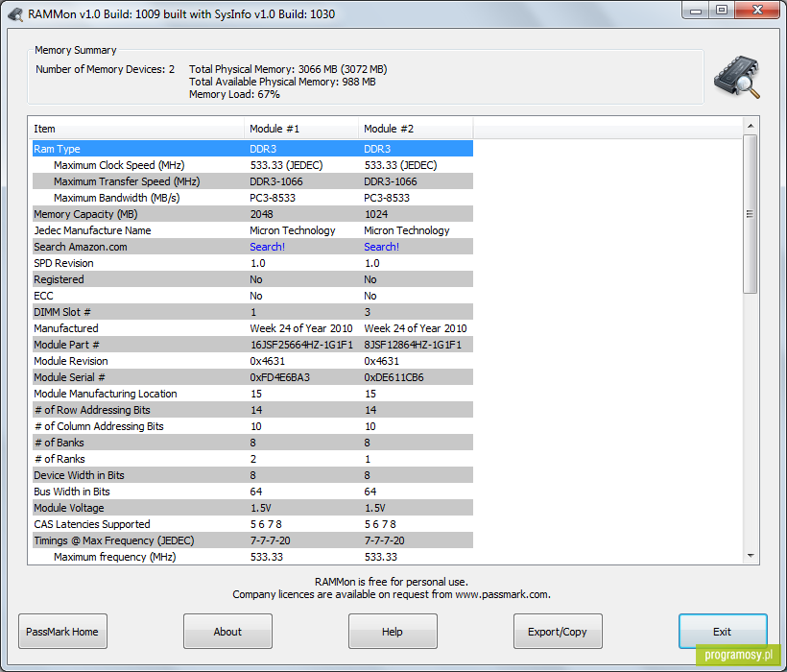This screenshot has height=672, width=787.
Task: Click serial value 0xFD4E6BA3
Action: [280, 377]
